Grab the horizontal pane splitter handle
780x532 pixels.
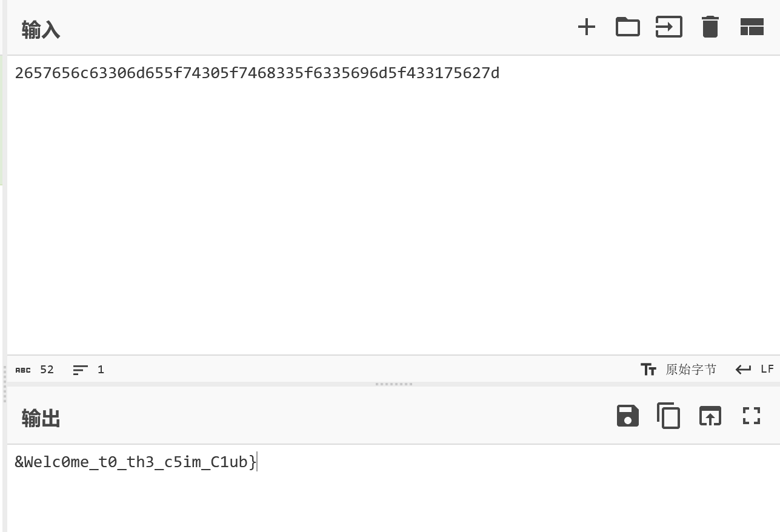(x=393, y=384)
